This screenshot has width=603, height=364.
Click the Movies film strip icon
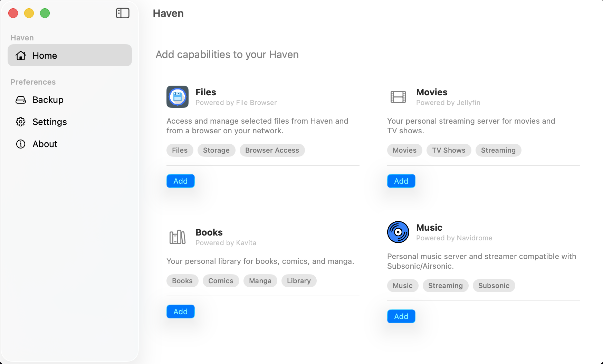tap(398, 97)
